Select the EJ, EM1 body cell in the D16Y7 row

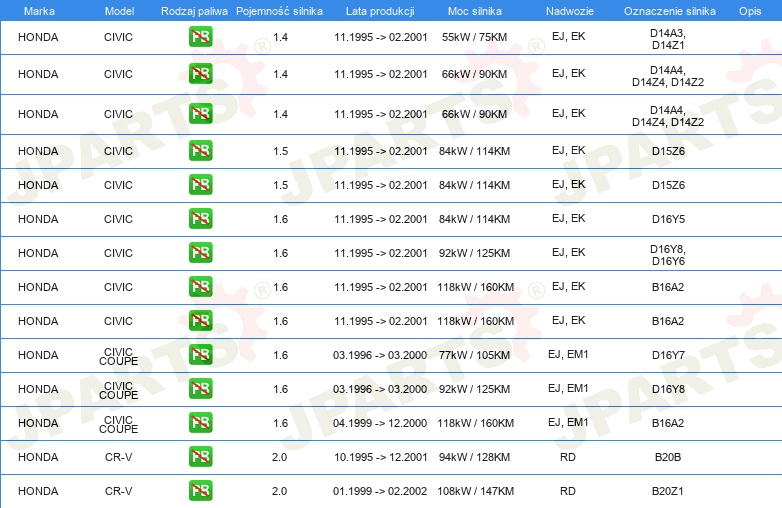click(x=568, y=354)
